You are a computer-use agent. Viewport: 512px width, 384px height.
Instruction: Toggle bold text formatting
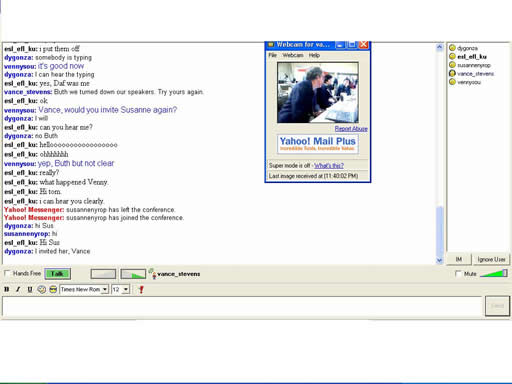pos(7,289)
